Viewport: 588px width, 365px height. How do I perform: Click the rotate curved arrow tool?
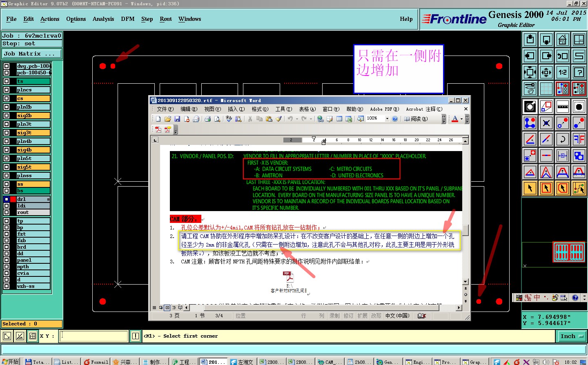tap(563, 139)
